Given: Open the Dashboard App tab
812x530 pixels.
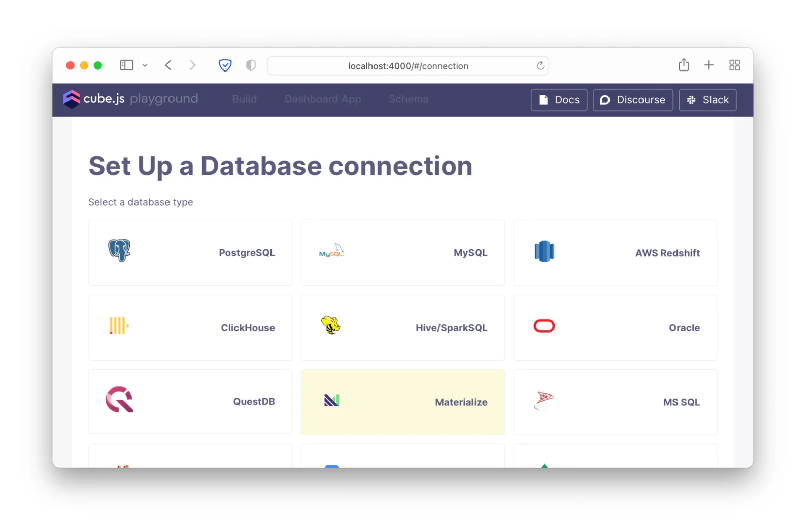Looking at the screenshot, I should (x=323, y=99).
